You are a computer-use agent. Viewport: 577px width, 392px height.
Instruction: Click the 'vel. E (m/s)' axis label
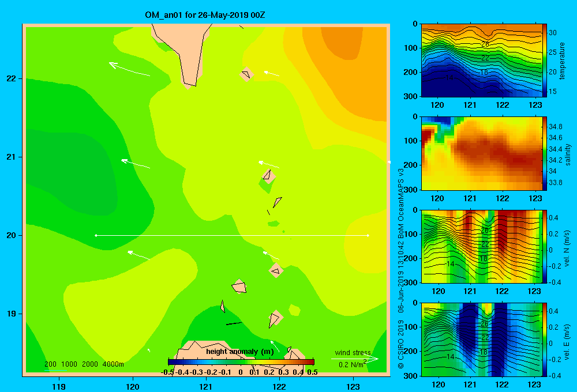[x=567, y=341]
